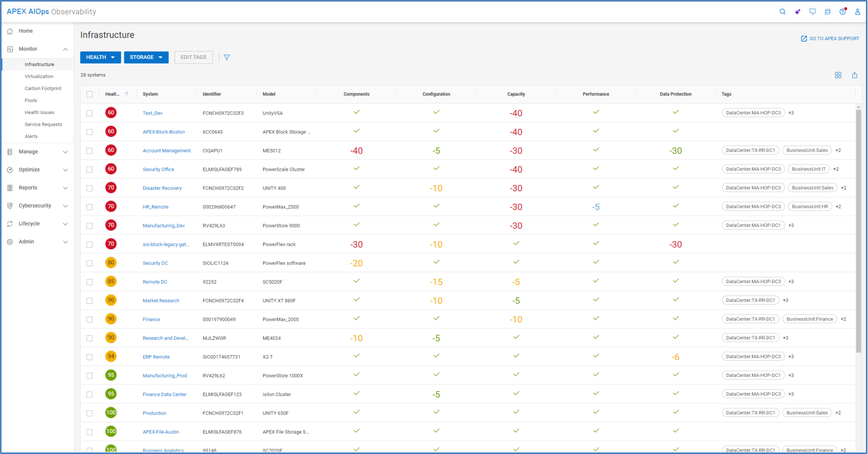Image resolution: width=868 pixels, height=454 pixels.
Task: Open the HEALTH dropdown button
Action: [100, 57]
